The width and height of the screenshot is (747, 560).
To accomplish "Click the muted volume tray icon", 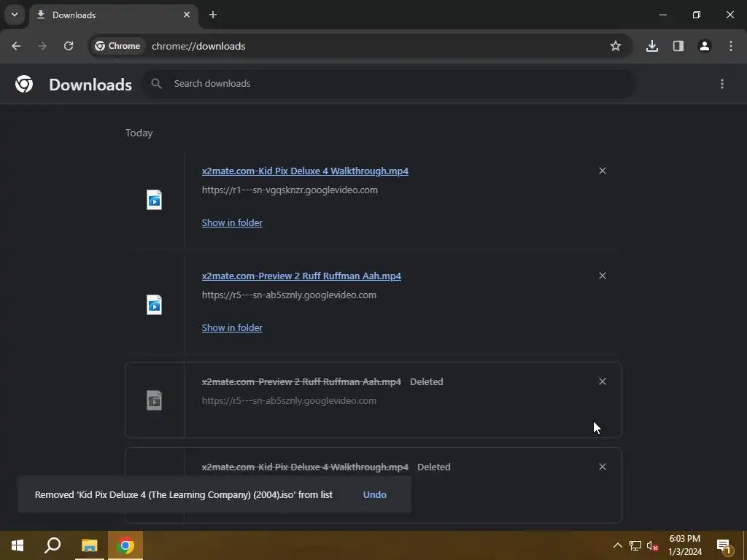I will 652,545.
